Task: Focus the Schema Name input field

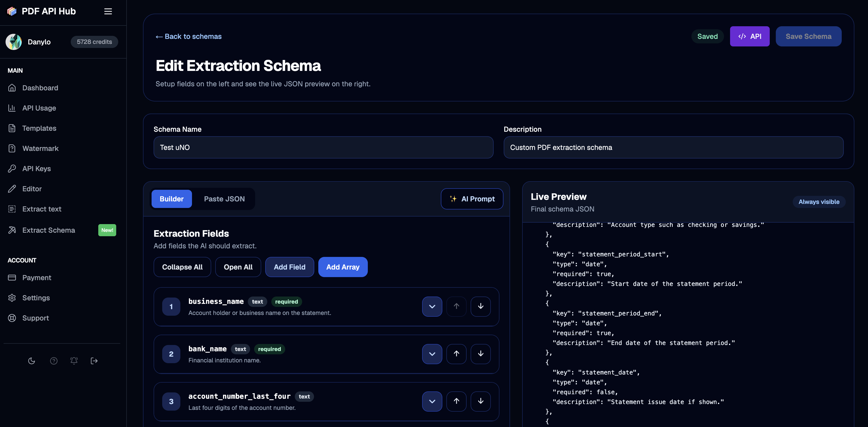Action: point(323,147)
